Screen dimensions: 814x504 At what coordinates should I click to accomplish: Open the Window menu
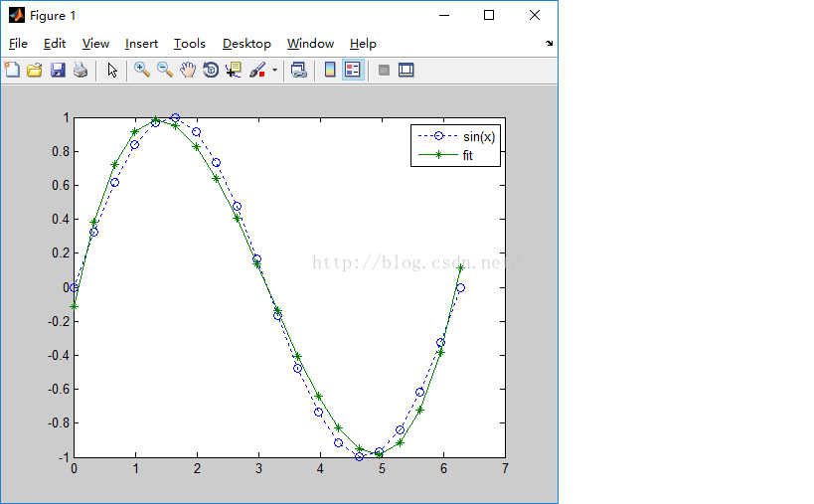point(310,44)
